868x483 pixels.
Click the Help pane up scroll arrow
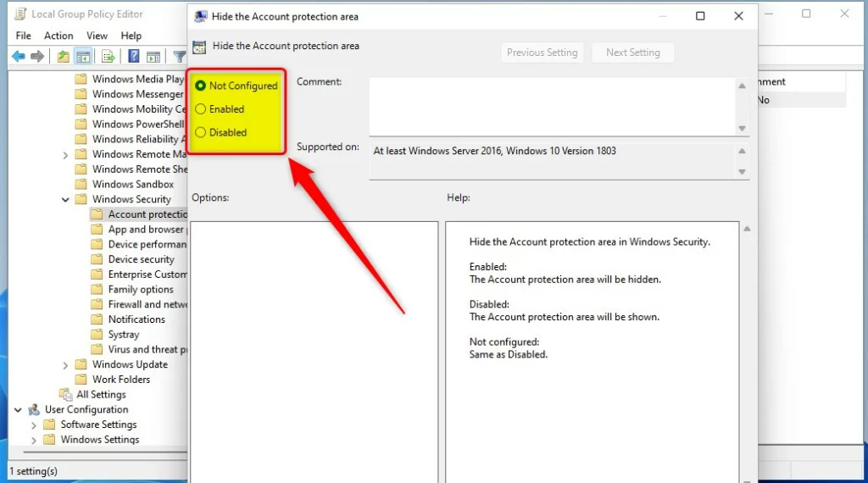pyautogui.click(x=747, y=229)
